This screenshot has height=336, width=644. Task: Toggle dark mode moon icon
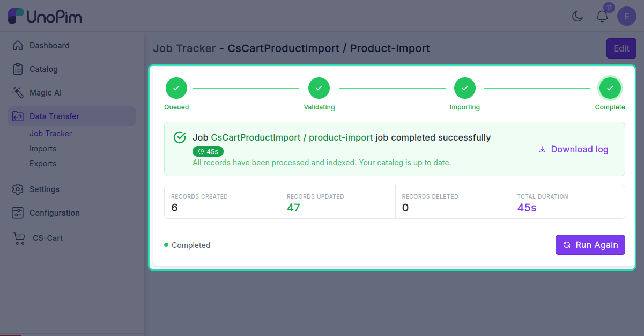pyautogui.click(x=578, y=17)
